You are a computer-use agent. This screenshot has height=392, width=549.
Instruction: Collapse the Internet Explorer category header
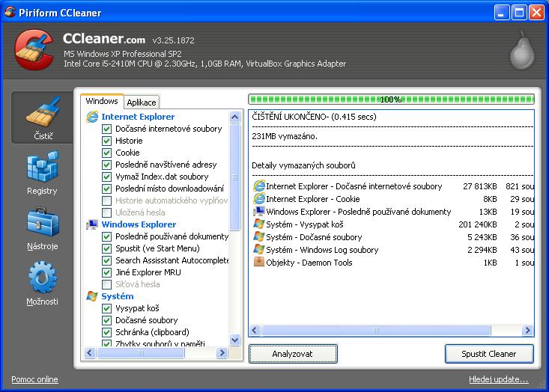137,117
